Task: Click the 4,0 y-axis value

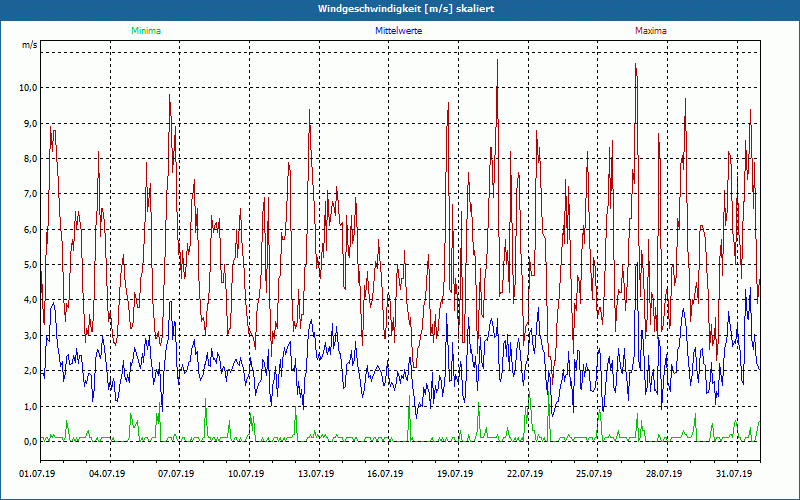Action: click(30, 299)
